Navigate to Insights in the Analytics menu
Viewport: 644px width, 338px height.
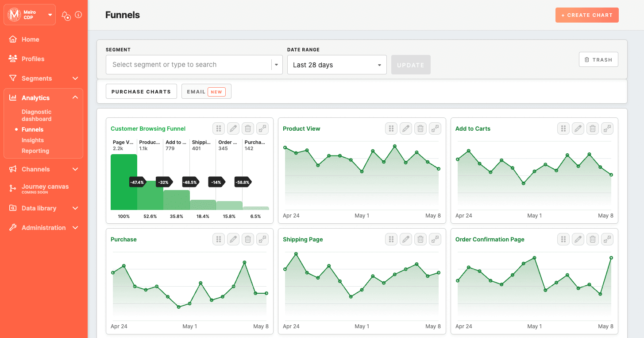(x=33, y=140)
